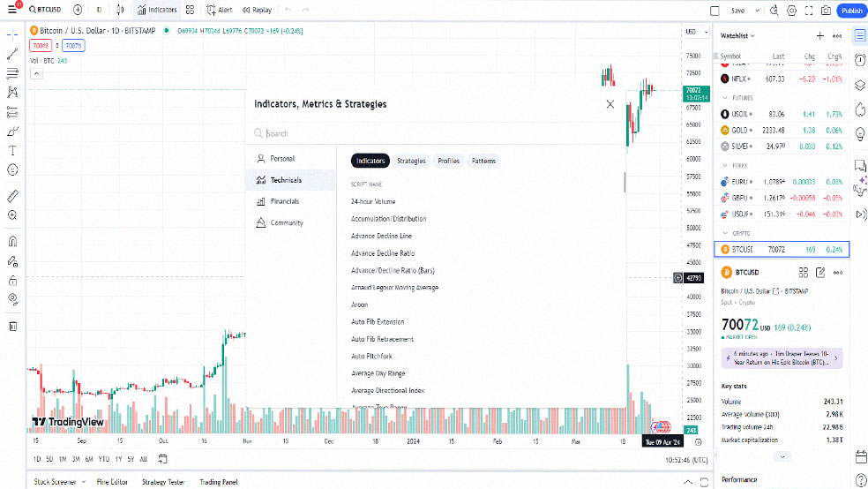Focus the indicator Search field
The width and height of the screenshot is (868, 489).
point(436,133)
